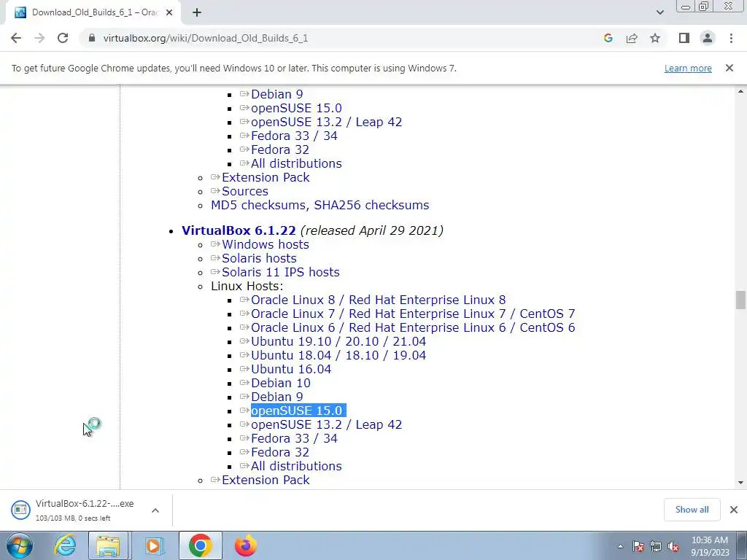Image resolution: width=747 pixels, height=560 pixels.
Task: Click highlighted openSUSE 15.0 link
Action: point(296,411)
